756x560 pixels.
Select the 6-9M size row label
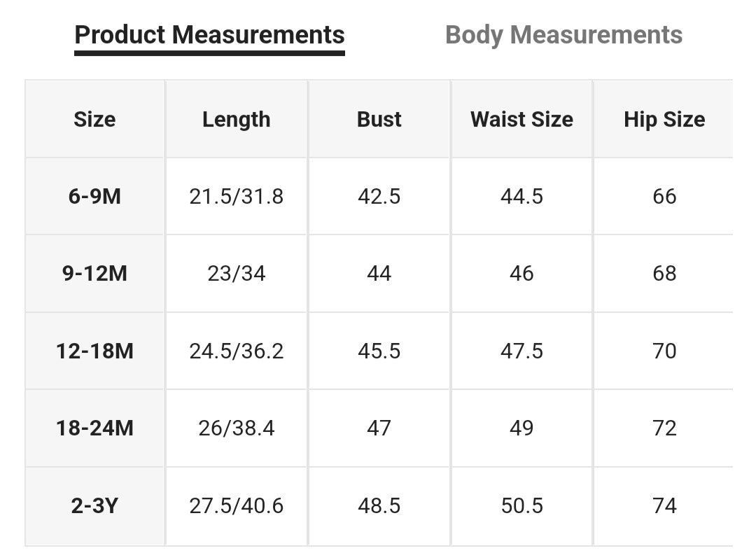click(94, 197)
